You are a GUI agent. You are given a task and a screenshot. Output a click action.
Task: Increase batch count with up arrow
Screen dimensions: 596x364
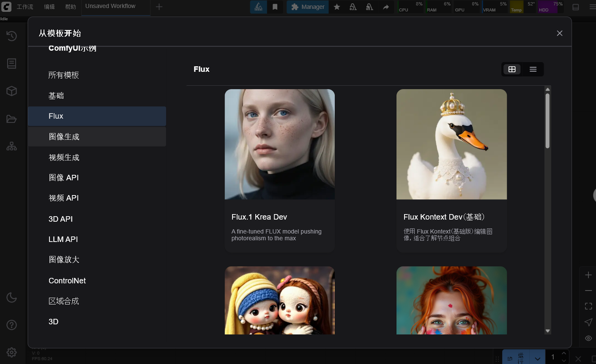coord(564,353)
